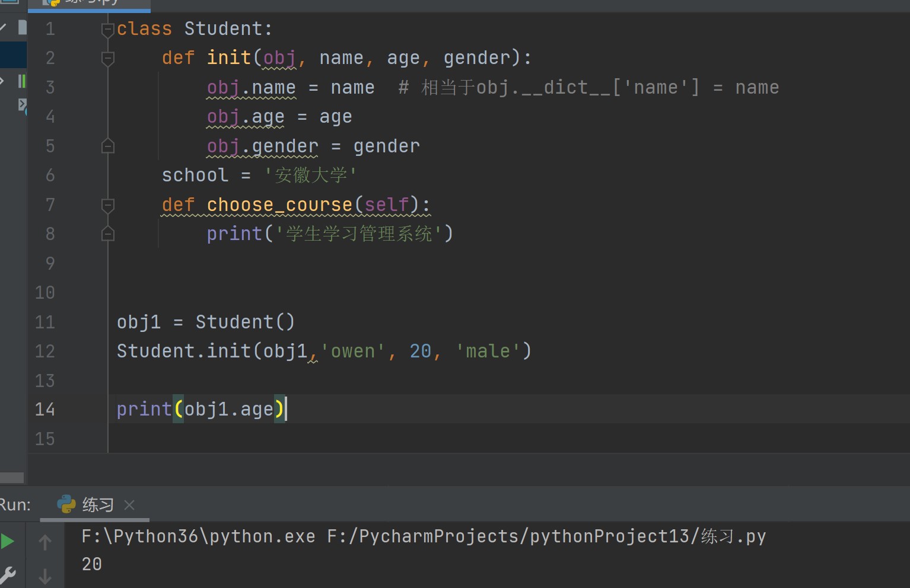
Task: Click the green Rerun button in Run panel
Action: click(x=8, y=541)
